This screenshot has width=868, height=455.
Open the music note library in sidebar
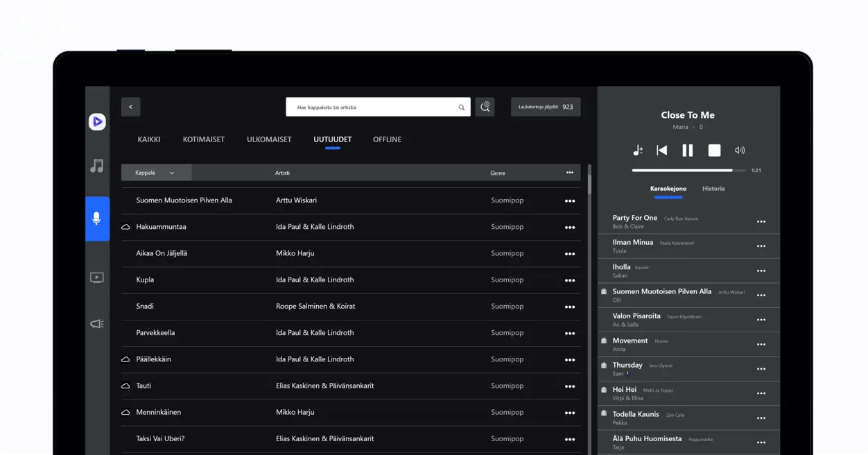coord(97,166)
